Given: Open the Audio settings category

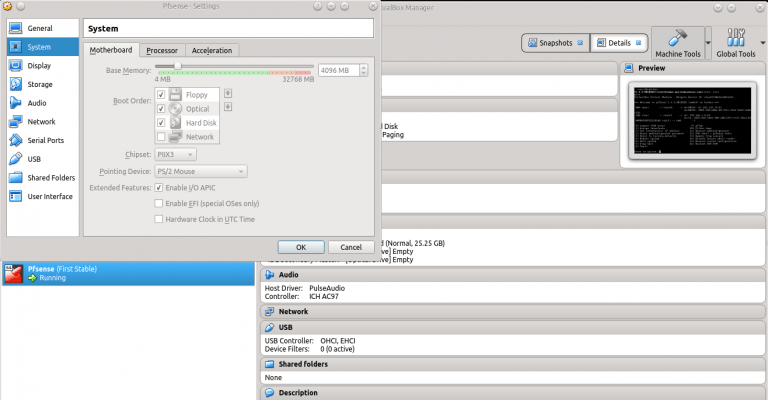Looking at the screenshot, I should (x=43, y=103).
